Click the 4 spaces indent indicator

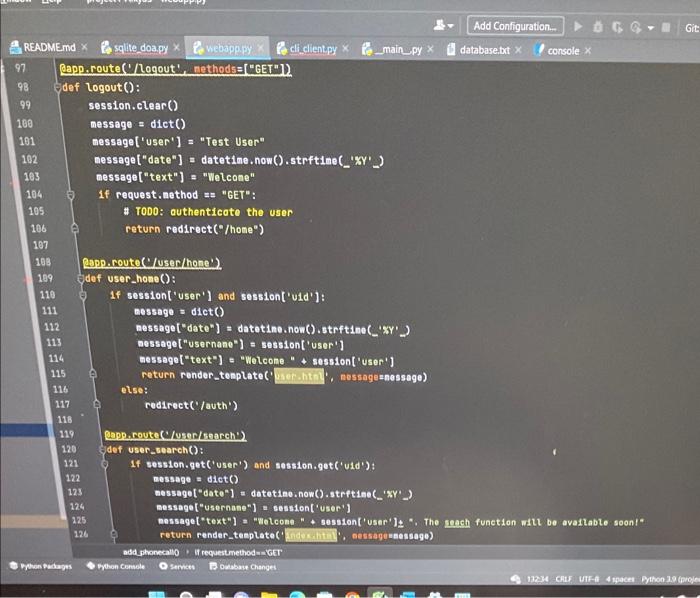[x=620, y=579]
